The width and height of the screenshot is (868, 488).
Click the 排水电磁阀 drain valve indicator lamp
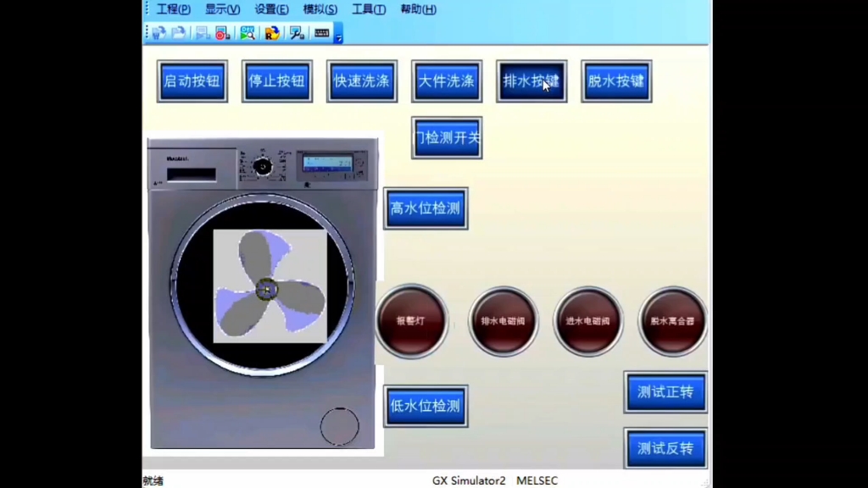pyautogui.click(x=504, y=321)
